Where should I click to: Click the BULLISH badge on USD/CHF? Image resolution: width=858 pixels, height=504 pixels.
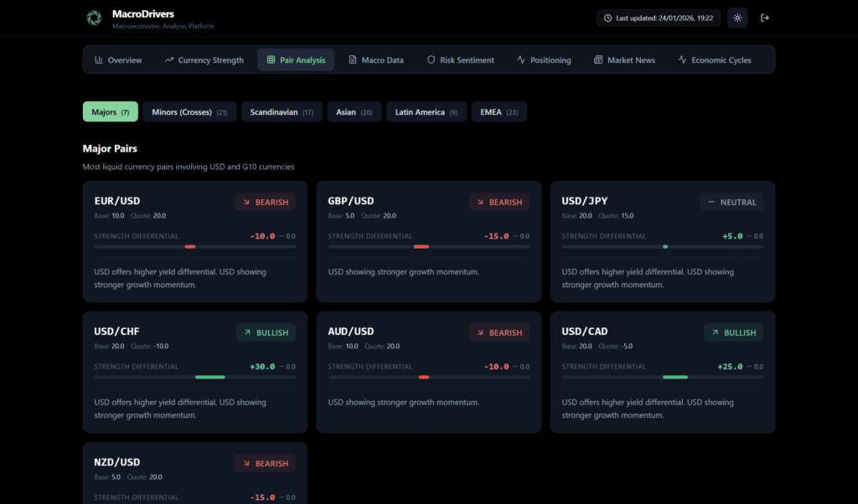(x=266, y=332)
